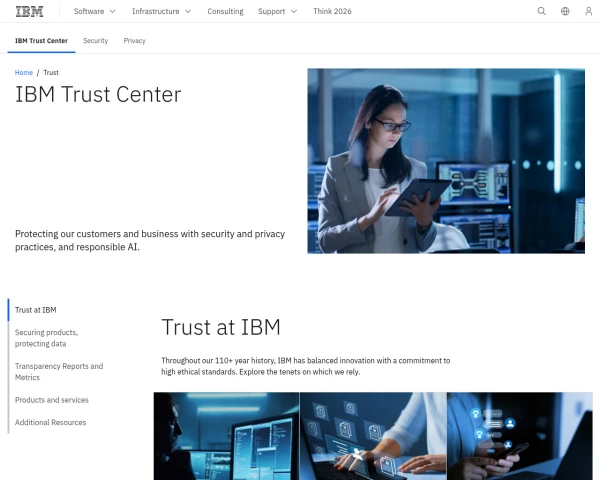Expand the Support dropdown menu
The width and height of the screenshot is (600, 480).
[x=277, y=11]
